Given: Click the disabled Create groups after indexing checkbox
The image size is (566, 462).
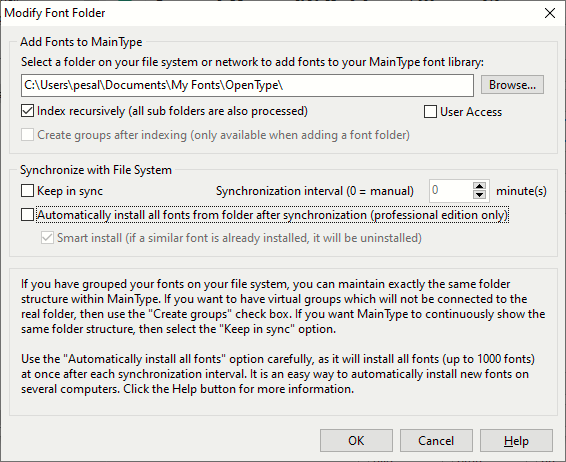Looking at the screenshot, I should [x=27, y=135].
